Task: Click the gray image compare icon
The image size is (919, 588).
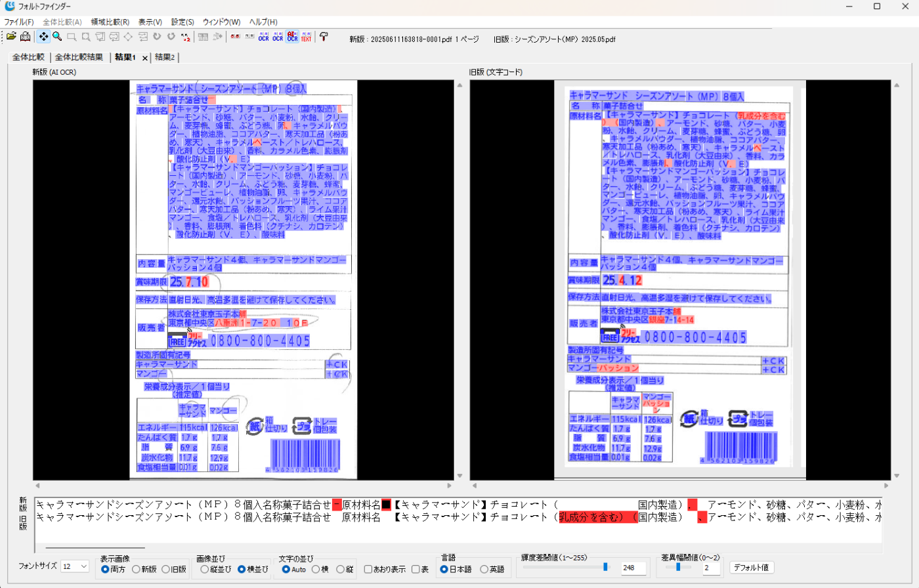Action: coord(249,37)
